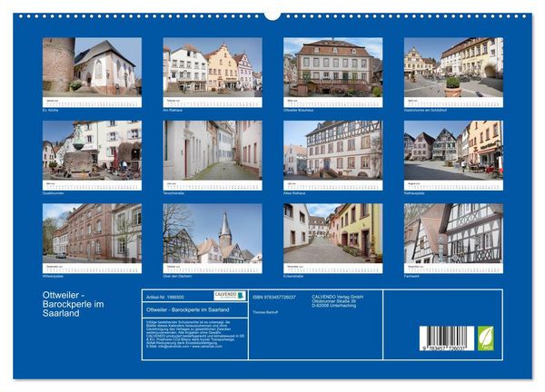Click the 'Altes Rathaus' caption

coord(294,193)
